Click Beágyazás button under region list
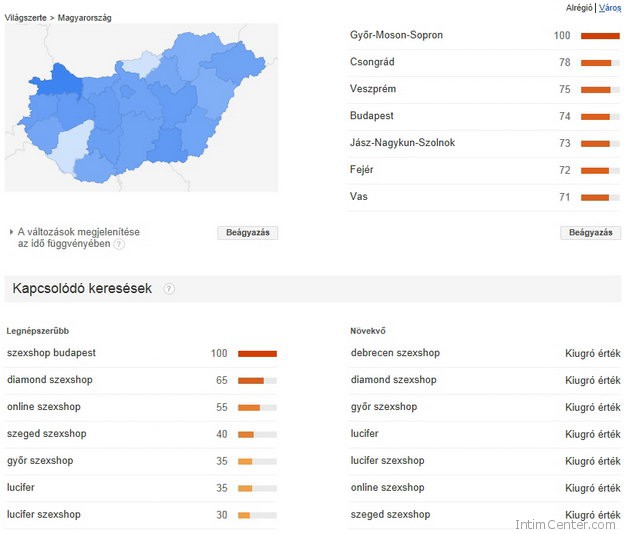625x534 pixels. pos(590,232)
